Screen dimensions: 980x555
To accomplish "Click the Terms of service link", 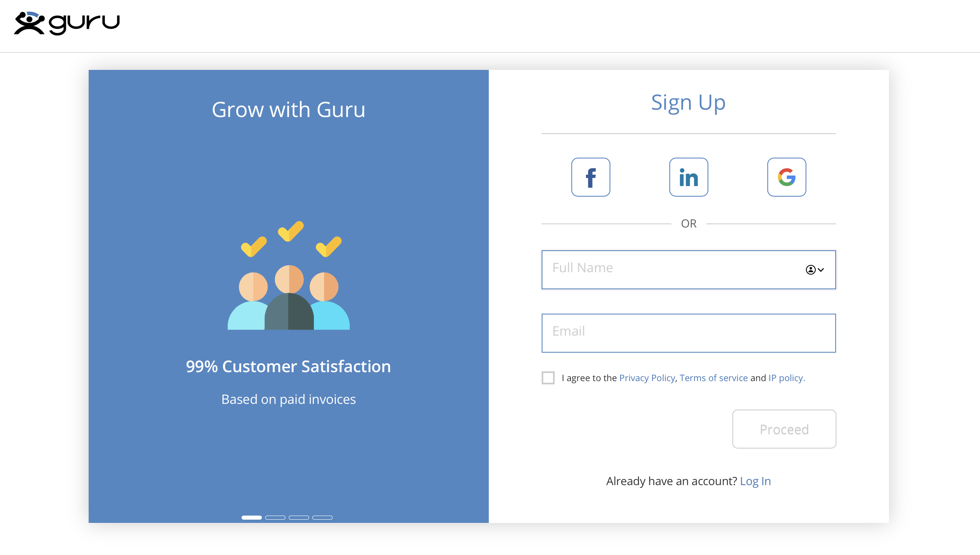I will (714, 378).
